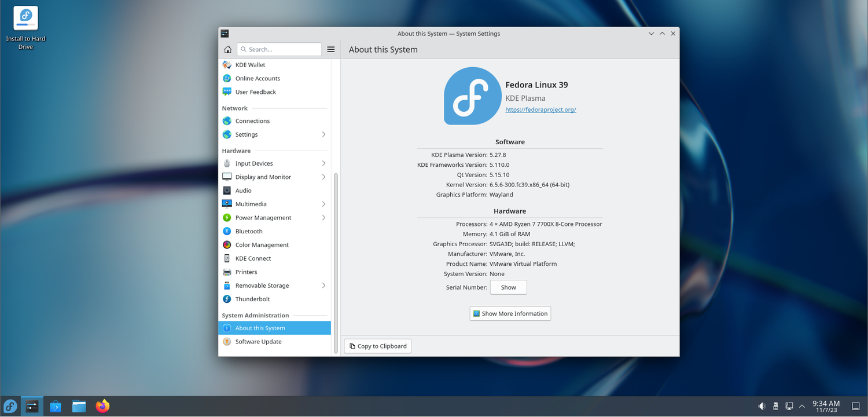868x417 pixels.
Task: Open the network tray icon
Action: pos(789,406)
